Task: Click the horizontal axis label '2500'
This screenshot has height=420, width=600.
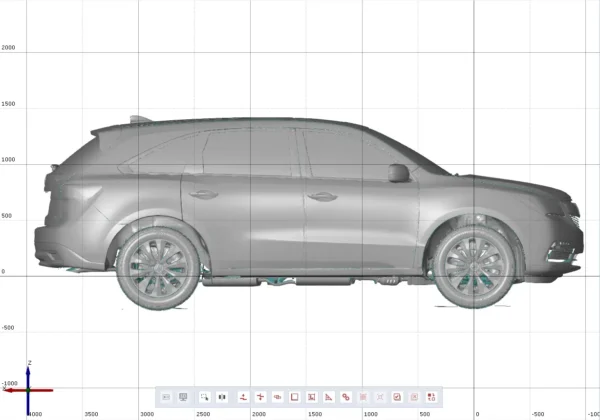Action: point(203,414)
